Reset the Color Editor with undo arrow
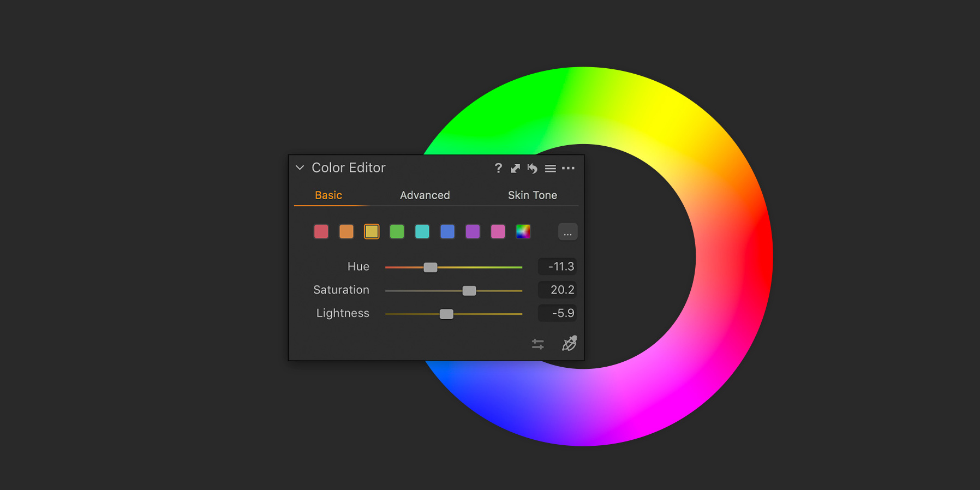Viewport: 980px width, 490px height. click(533, 168)
